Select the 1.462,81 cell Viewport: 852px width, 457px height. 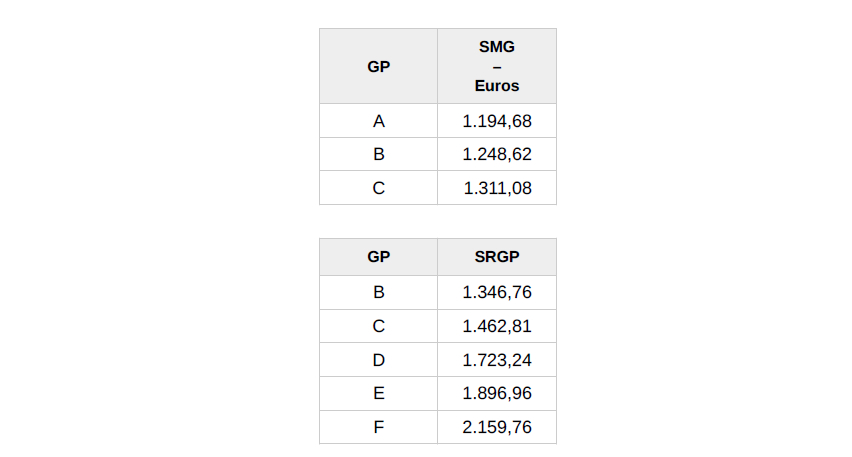[x=497, y=326]
